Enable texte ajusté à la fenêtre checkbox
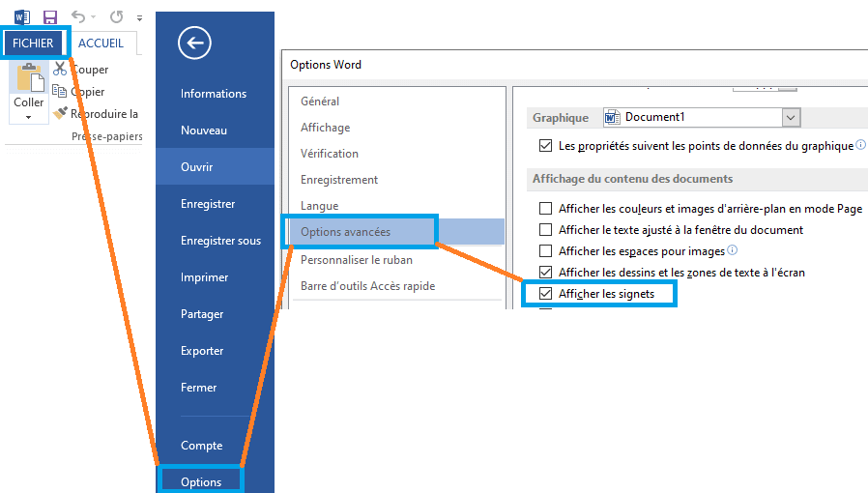The image size is (868, 493). coord(546,229)
